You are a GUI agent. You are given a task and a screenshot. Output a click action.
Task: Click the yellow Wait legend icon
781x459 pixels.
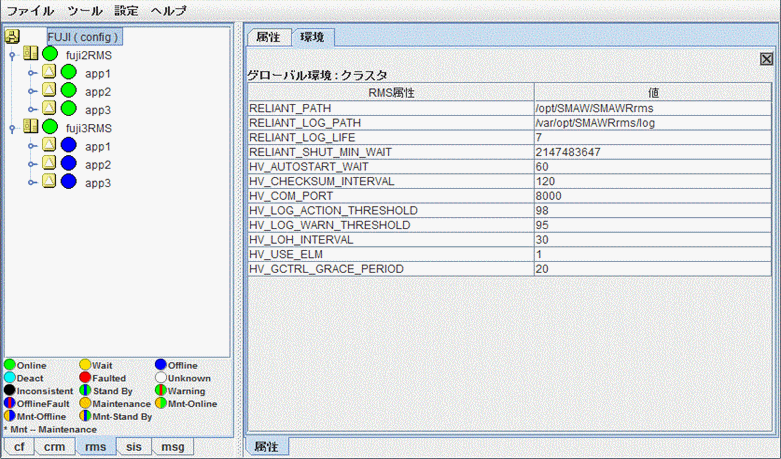pos(85,364)
